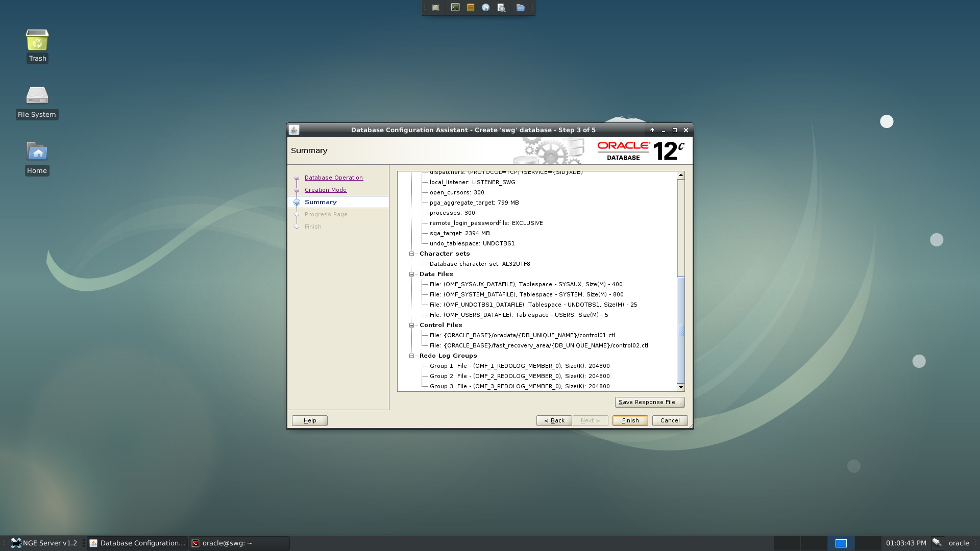Click the user switch icon beside oracle
The width and height of the screenshot is (980, 551).
pyautogui.click(x=937, y=543)
